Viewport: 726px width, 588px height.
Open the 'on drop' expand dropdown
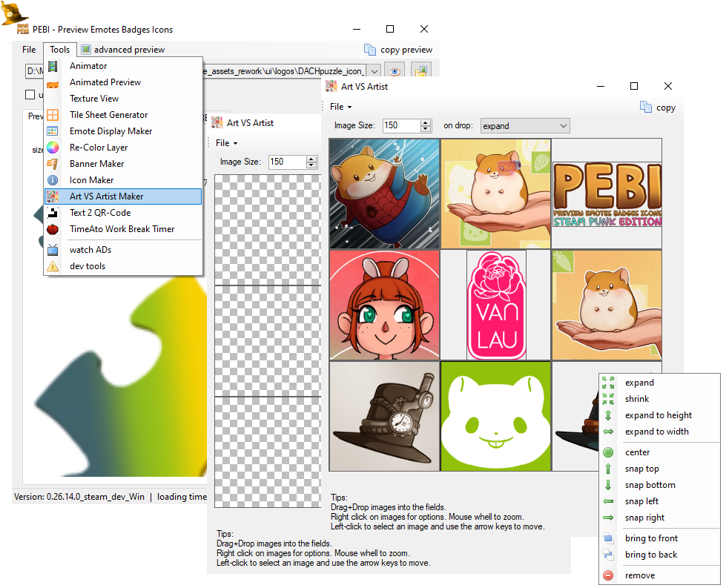[x=524, y=126]
